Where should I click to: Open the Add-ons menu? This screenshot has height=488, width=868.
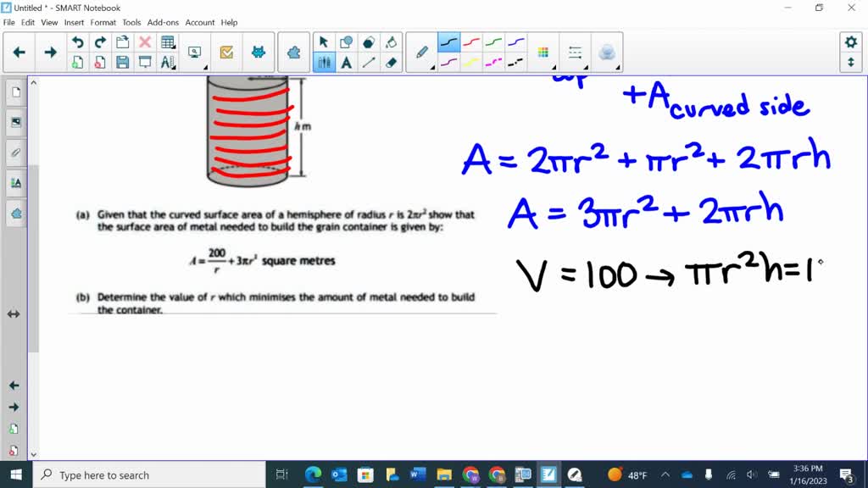click(163, 22)
